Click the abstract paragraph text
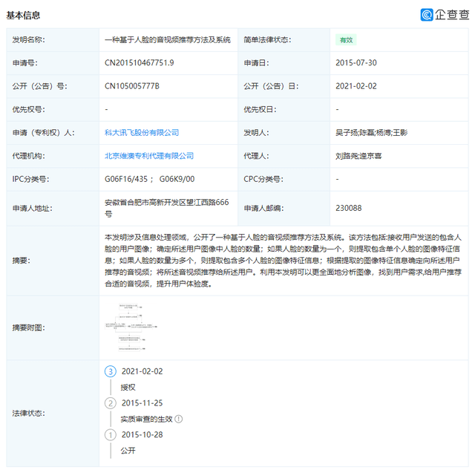 click(283, 261)
